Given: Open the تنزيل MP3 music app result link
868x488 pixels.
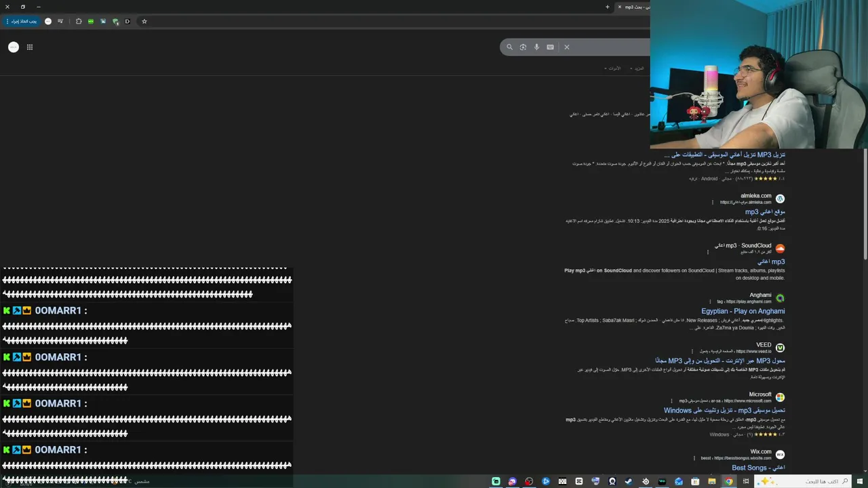Looking at the screenshot, I should click(724, 155).
